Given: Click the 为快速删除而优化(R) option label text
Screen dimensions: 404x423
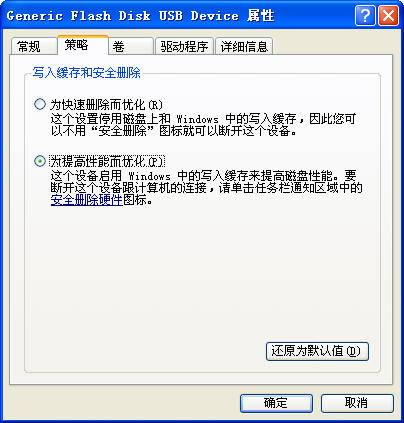Looking at the screenshot, I should click(106, 105).
